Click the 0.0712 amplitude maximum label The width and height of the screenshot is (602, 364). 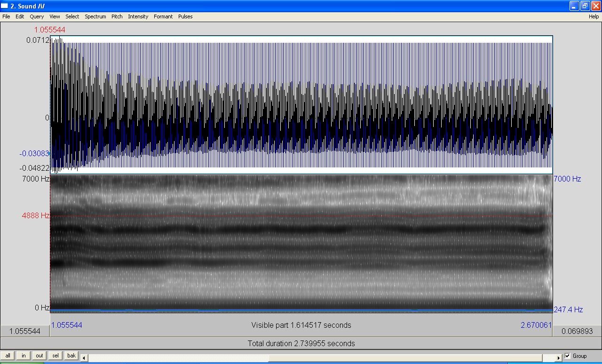[x=38, y=40]
